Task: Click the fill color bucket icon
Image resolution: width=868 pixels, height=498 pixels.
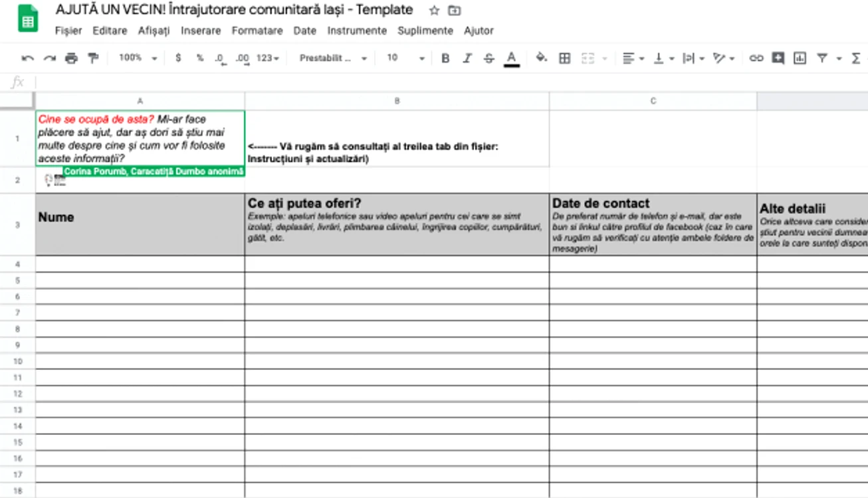Action: point(542,58)
